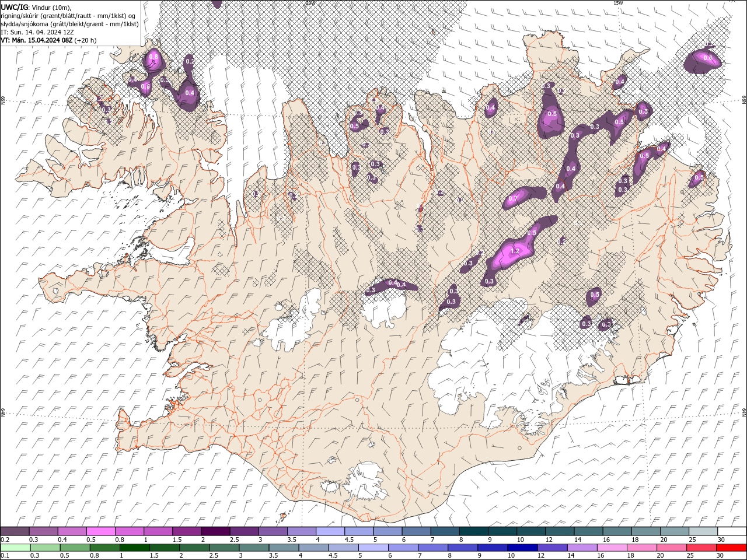747x560 pixels.
Task: Select the darkest green 1 mm rain legend swatch
Action: coord(135,548)
